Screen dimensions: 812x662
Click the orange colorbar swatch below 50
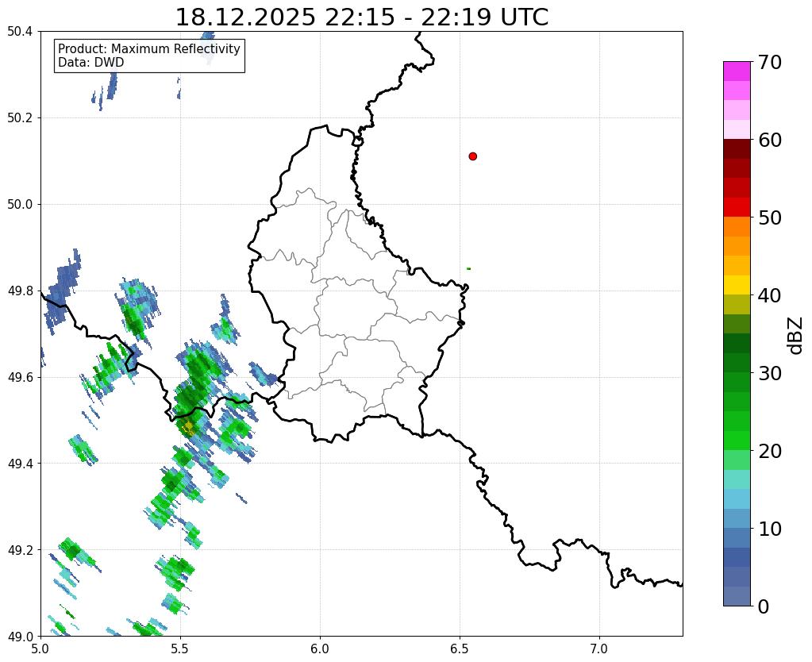pos(737,227)
